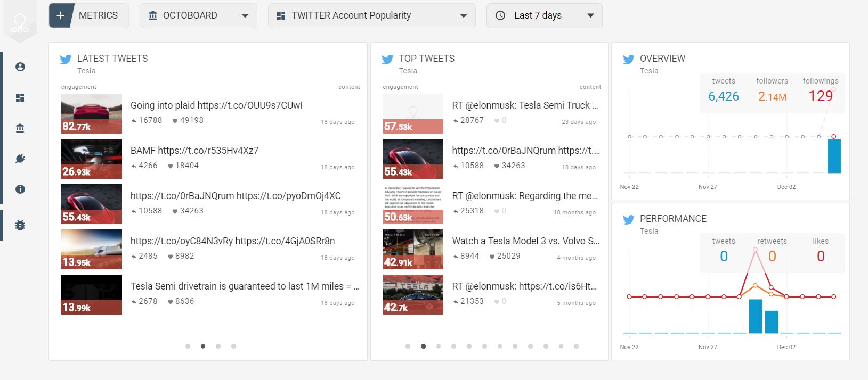The image size is (868, 380).
Task: Open the connections plug sidebar icon
Action: point(20,159)
